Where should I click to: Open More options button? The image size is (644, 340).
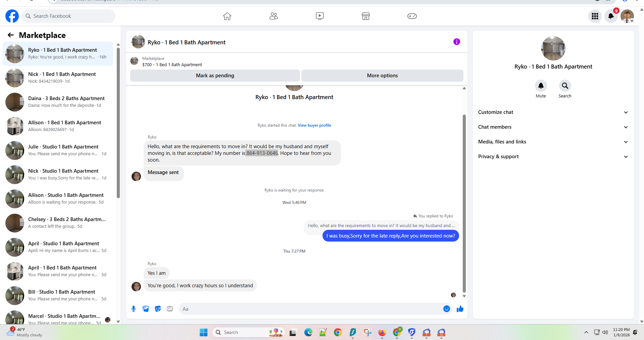[x=382, y=76]
